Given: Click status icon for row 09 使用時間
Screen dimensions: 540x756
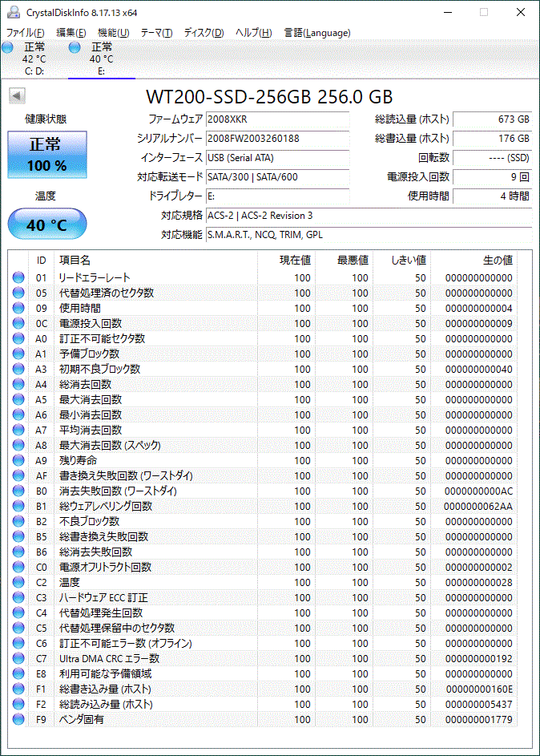Looking at the screenshot, I should point(18,308).
